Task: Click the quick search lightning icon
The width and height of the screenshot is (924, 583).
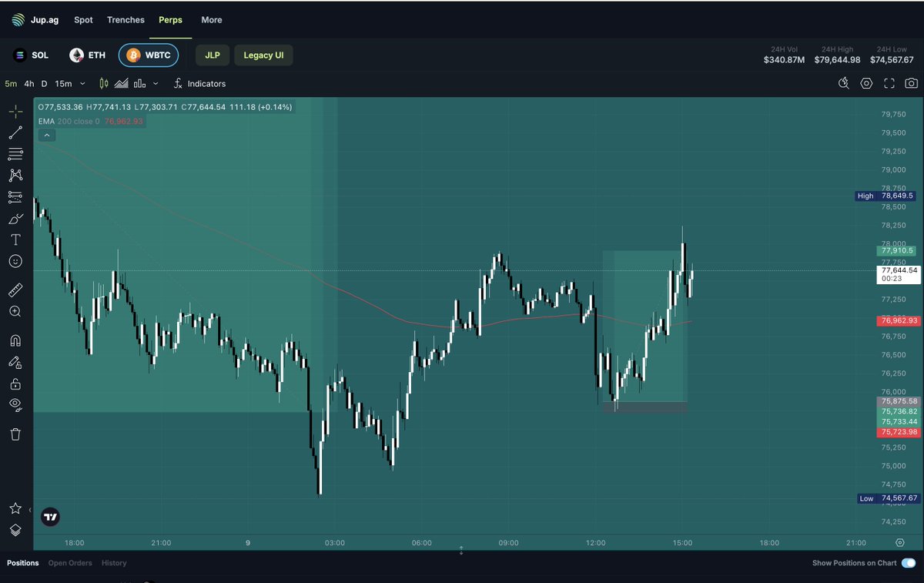Action: click(x=844, y=83)
